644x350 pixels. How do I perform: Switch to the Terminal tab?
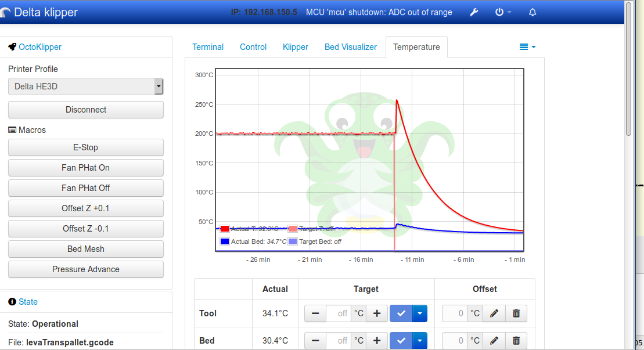[x=208, y=47]
